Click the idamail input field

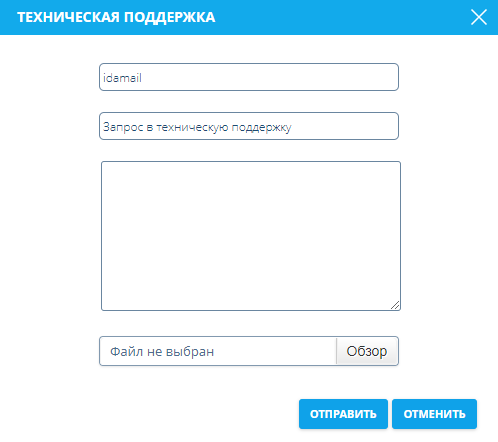[249, 77]
